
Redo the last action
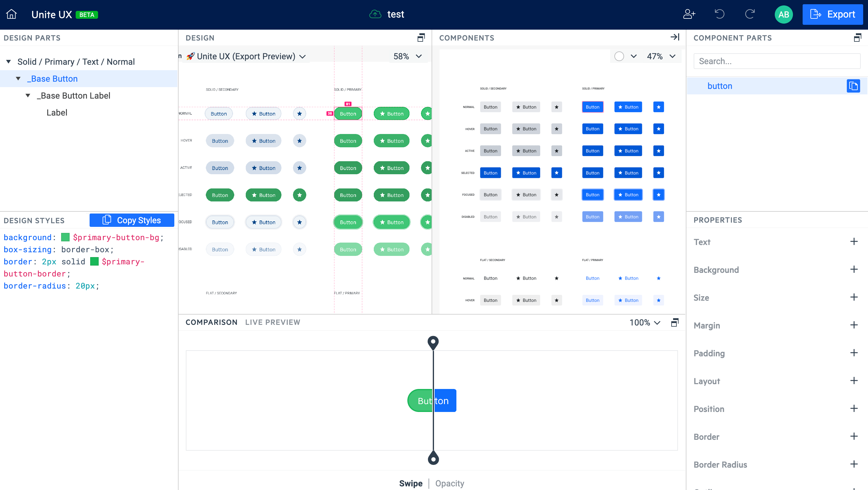click(x=750, y=14)
